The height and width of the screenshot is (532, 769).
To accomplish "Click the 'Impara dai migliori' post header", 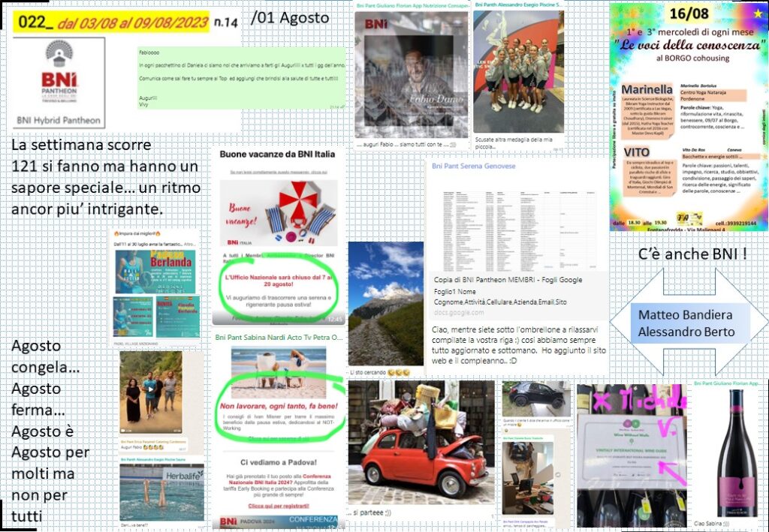I will [x=137, y=234].
